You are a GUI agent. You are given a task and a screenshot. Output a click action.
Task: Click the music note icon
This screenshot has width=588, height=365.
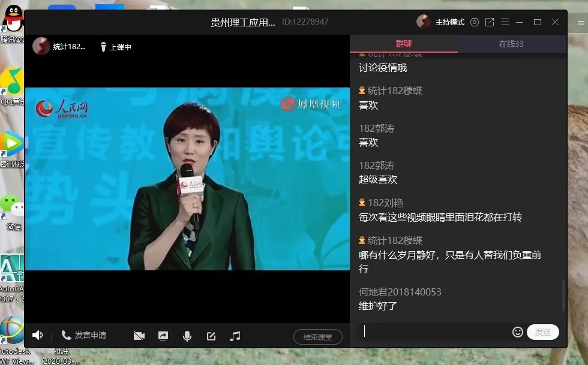pos(235,336)
